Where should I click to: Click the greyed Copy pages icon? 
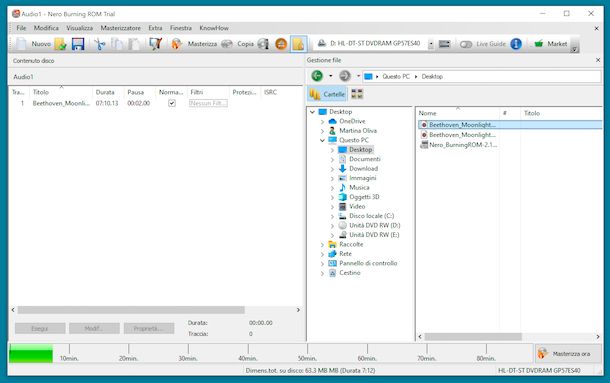(116, 44)
